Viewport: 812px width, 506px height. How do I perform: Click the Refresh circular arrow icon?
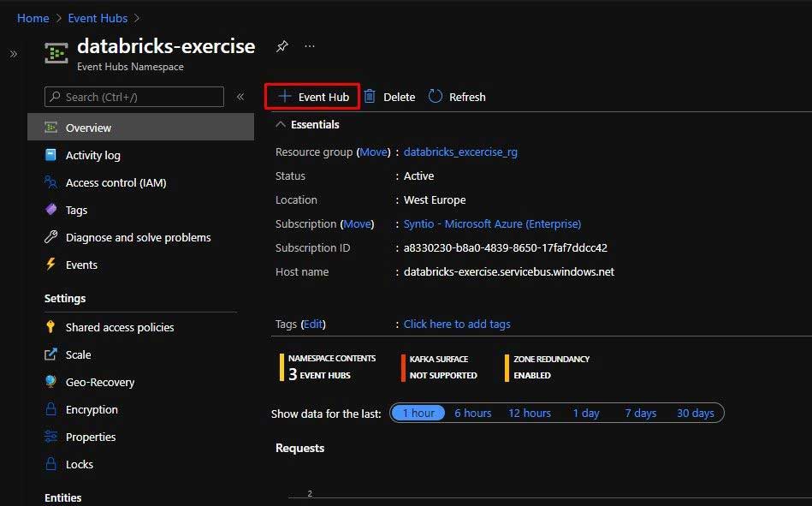pyautogui.click(x=435, y=97)
